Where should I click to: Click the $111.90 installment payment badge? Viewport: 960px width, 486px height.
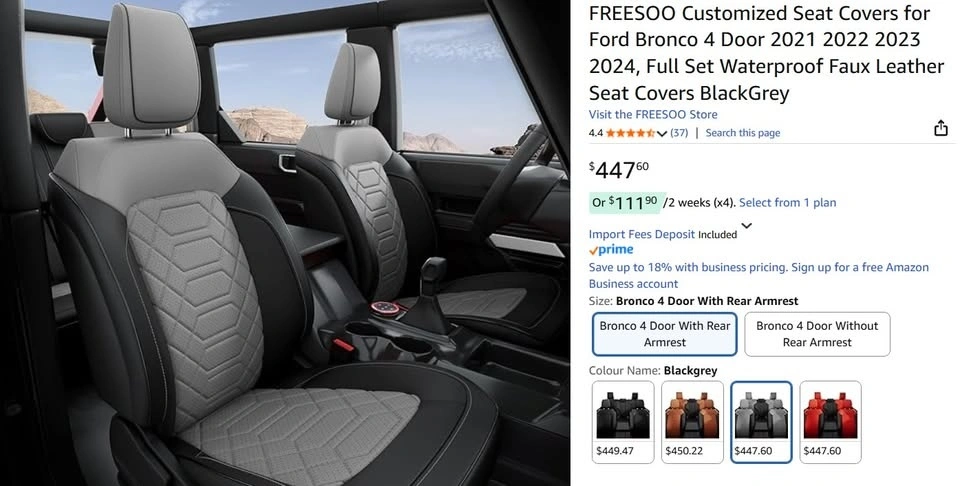coord(625,203)
